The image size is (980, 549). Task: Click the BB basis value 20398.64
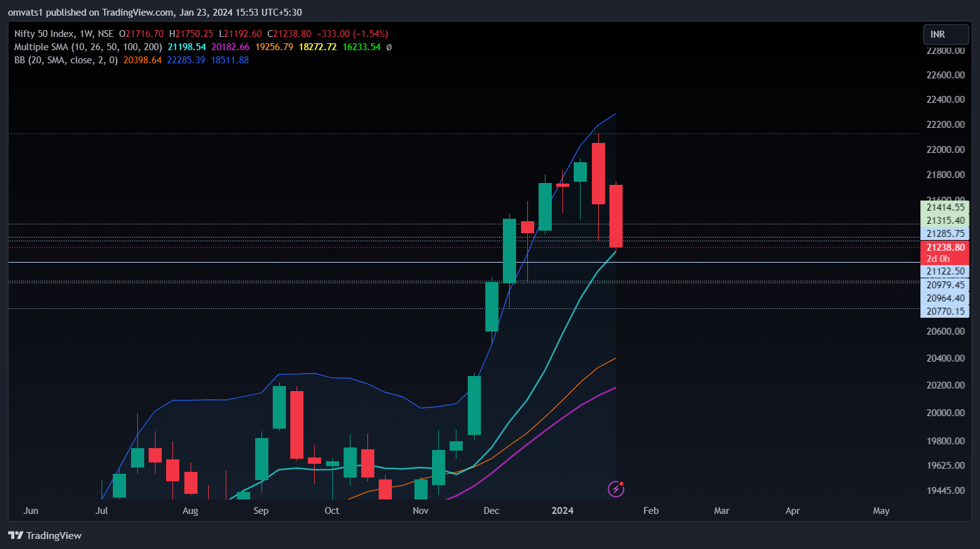(x=142, y=60)
